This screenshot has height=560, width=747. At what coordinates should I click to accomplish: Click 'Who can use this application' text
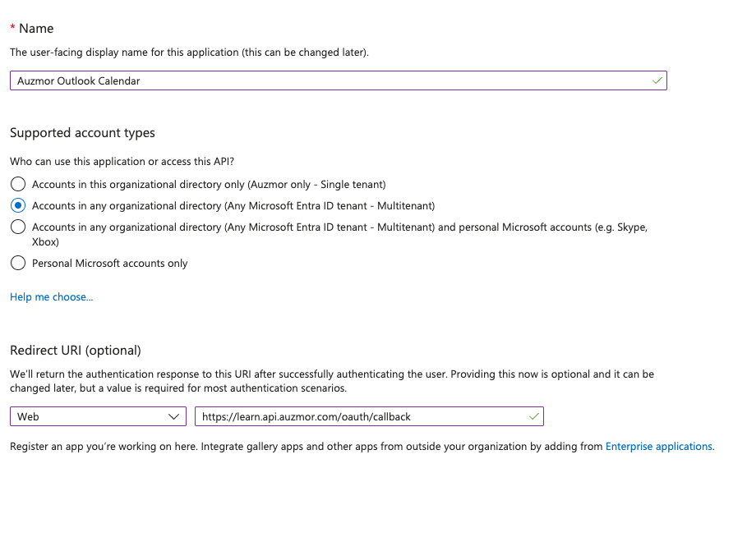click(x=122, y=162)
